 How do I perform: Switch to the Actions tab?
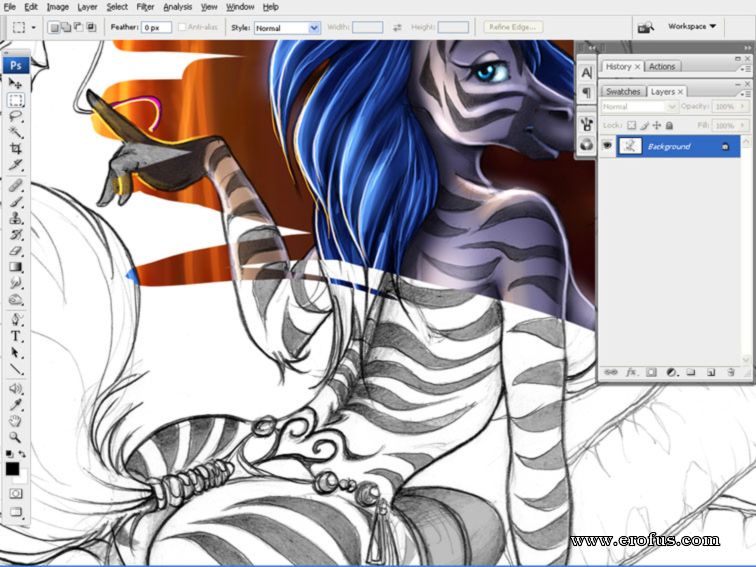click(x=662, y=67)
